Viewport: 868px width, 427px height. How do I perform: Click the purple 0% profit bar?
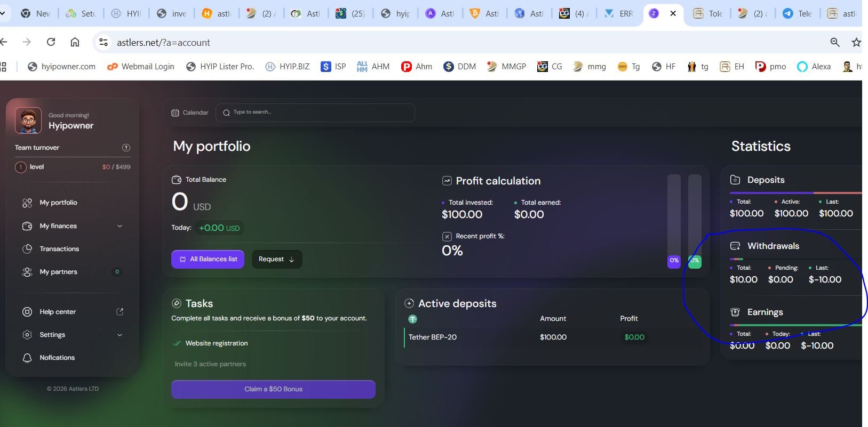(674, 261)
